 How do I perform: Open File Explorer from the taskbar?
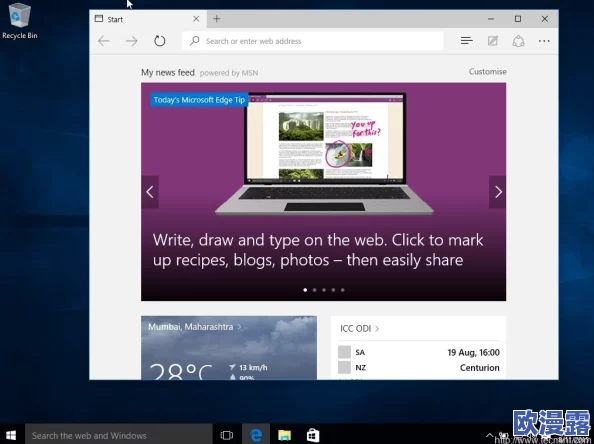pyautogui.click(x=284, y=435)
